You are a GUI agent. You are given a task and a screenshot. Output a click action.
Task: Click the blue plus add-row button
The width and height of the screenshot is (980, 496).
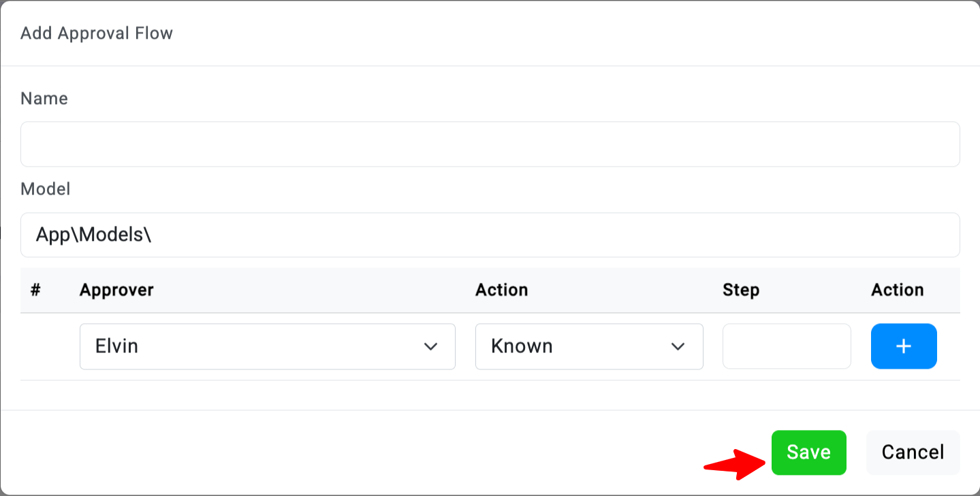click(x=903, y=346)
